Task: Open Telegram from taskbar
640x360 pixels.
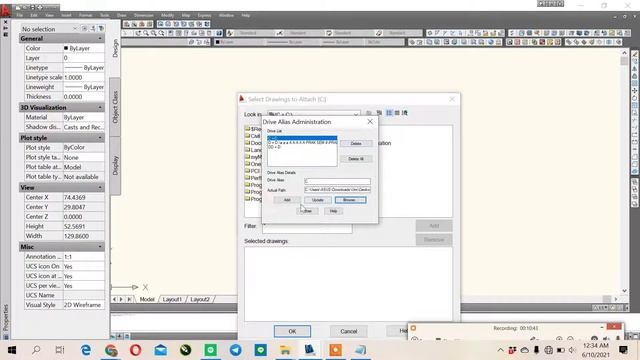Action: click(x=236, y=350)
